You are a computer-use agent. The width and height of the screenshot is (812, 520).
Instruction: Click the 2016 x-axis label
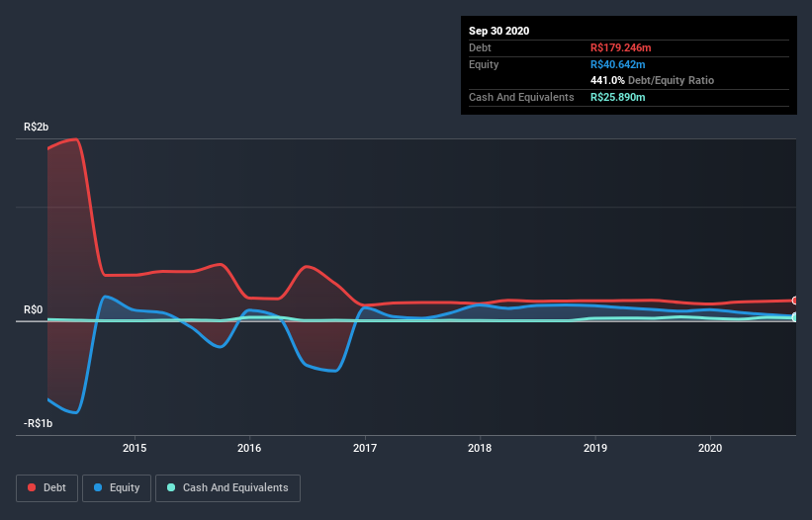pos(249,448)
